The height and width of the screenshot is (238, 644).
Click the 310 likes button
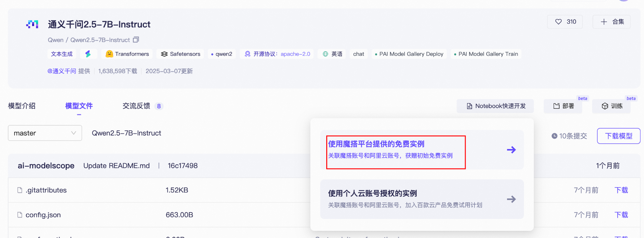(565, 22)
